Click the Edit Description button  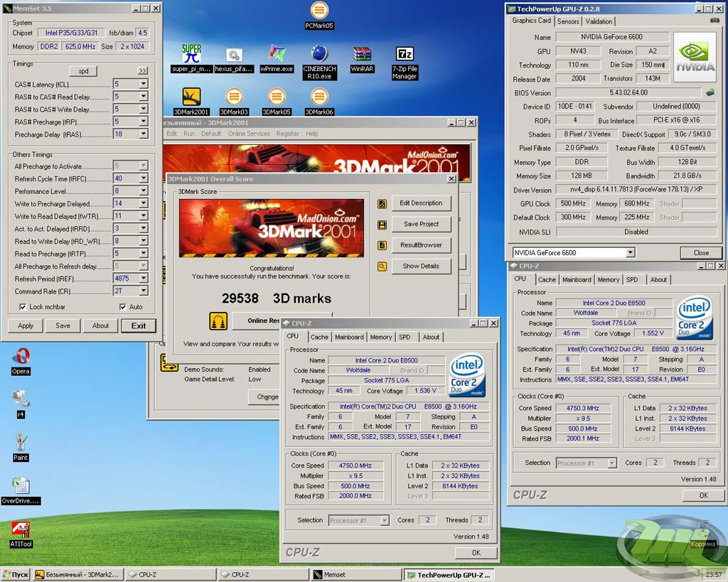coord(421,203)
